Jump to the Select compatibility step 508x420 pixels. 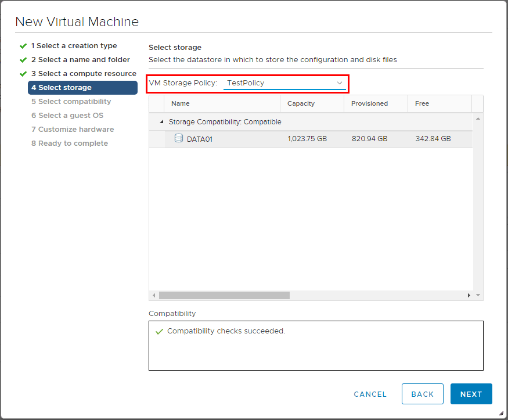74,101
